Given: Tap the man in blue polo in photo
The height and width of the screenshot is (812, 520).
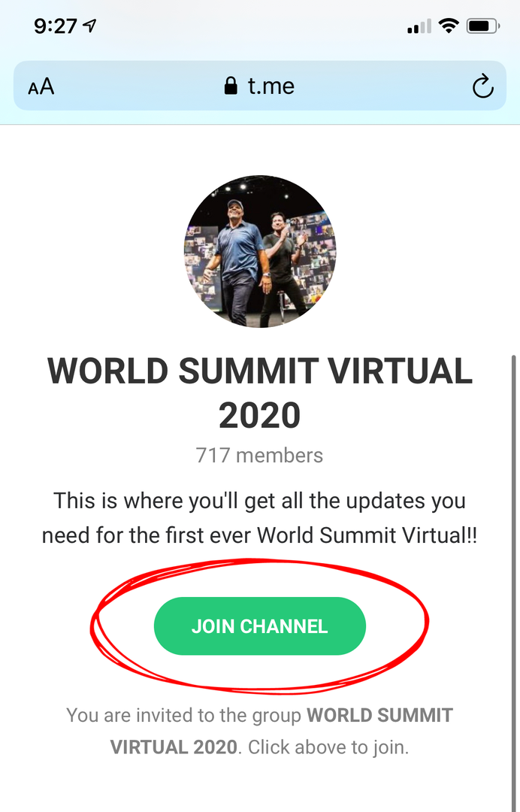Looking at the screenshot, I should coord(238,262).
